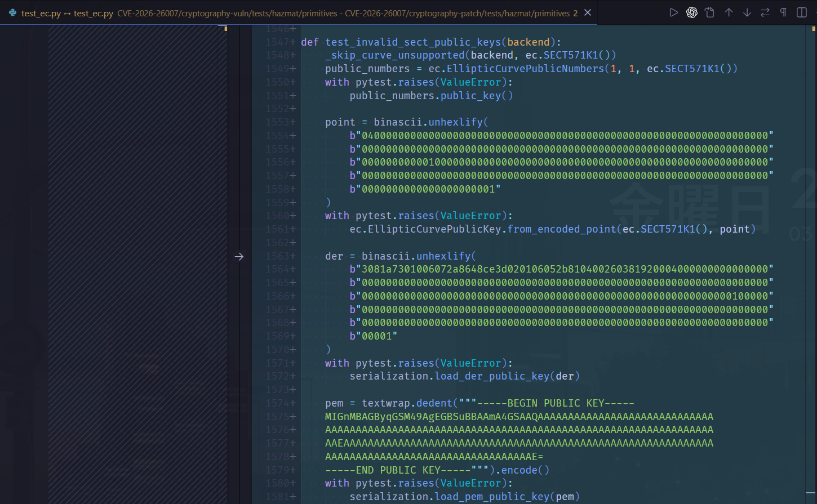The image size is (817, 504).
Task: Click the split editor layout icon
Action: coord(801,12)
